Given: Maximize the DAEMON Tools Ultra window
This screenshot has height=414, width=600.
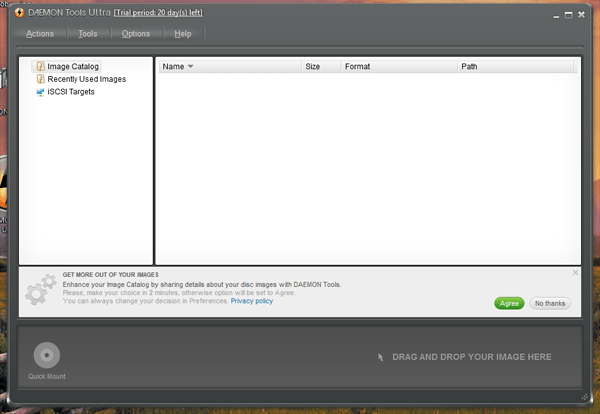Looking at the screenshot, I should [569, 15].
